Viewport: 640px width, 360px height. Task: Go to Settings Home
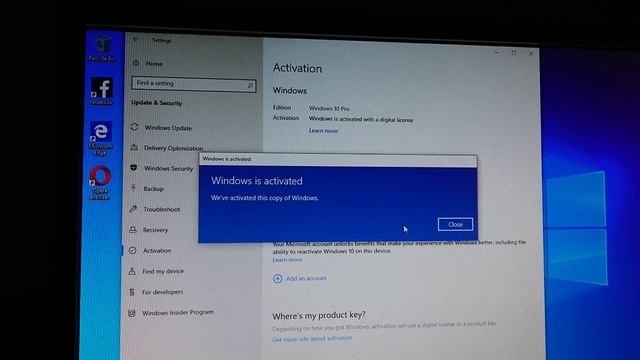154,63
